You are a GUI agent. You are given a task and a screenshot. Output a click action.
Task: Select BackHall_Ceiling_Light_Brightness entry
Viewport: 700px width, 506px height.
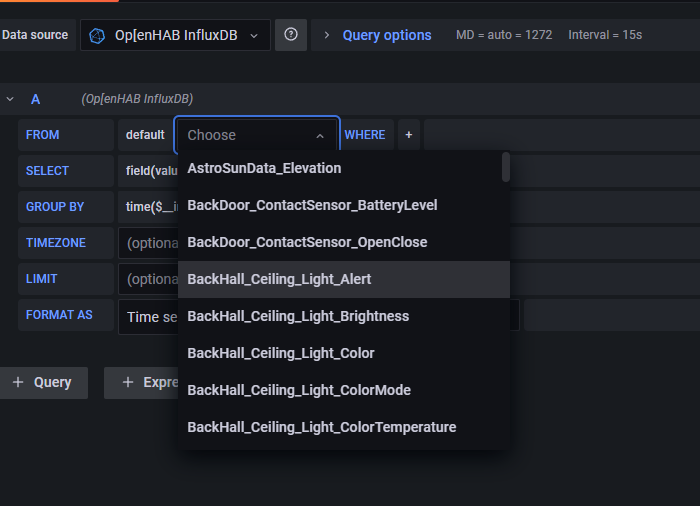[x=298, y=316]
